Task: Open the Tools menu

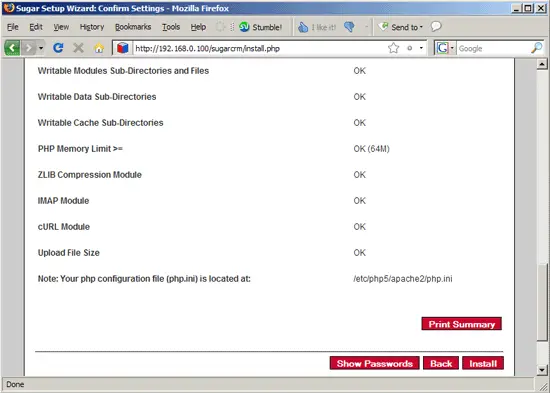Action: pos(171,27)
